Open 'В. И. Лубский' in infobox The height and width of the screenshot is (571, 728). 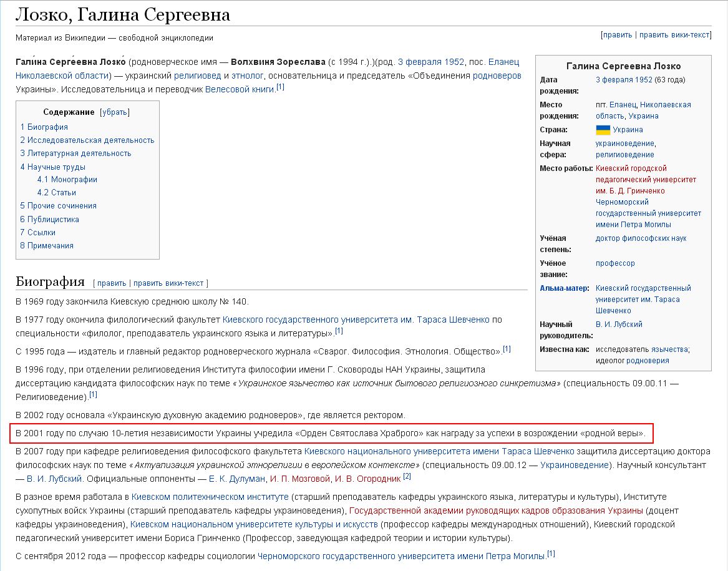coord(619,325)
